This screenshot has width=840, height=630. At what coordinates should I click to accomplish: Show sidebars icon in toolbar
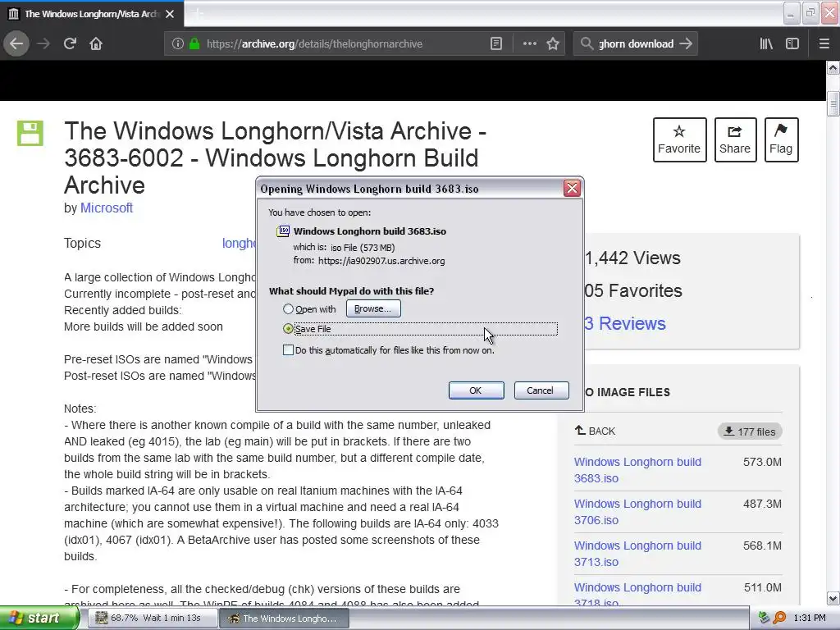[792, 44]
